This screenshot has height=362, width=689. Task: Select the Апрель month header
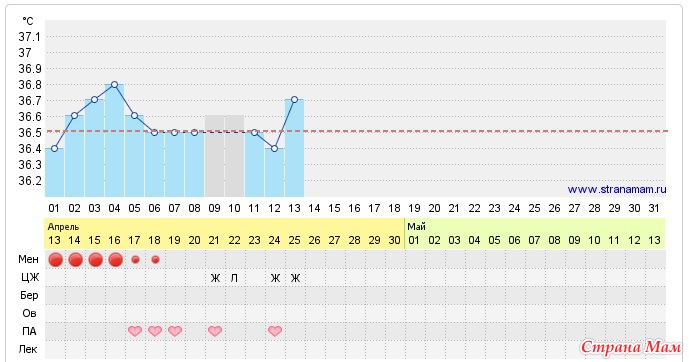point(63,227)
